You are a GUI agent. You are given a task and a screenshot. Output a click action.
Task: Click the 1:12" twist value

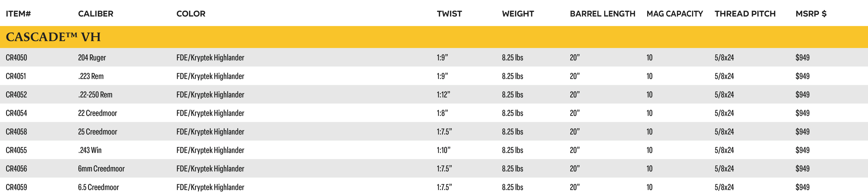pos(443,95)
